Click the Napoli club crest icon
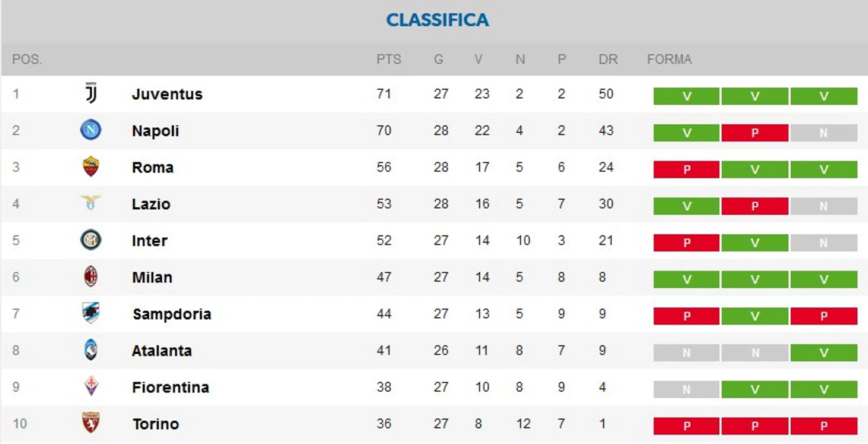This screenshot has width=868, height=444. (x=91, y=130)
